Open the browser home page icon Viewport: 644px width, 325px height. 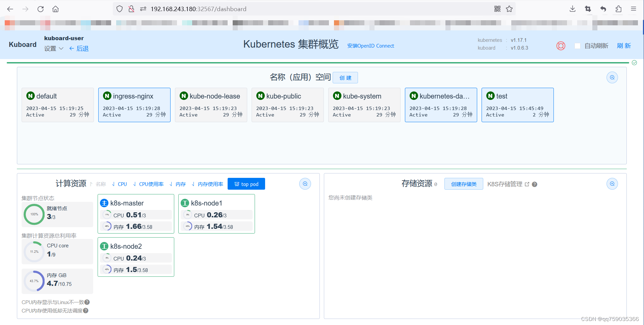[x=56, y=9]
